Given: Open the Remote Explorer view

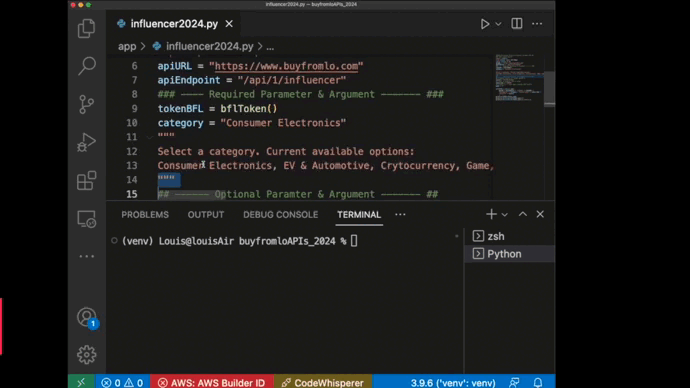Looking at the screenshot, I should [86, 219].
